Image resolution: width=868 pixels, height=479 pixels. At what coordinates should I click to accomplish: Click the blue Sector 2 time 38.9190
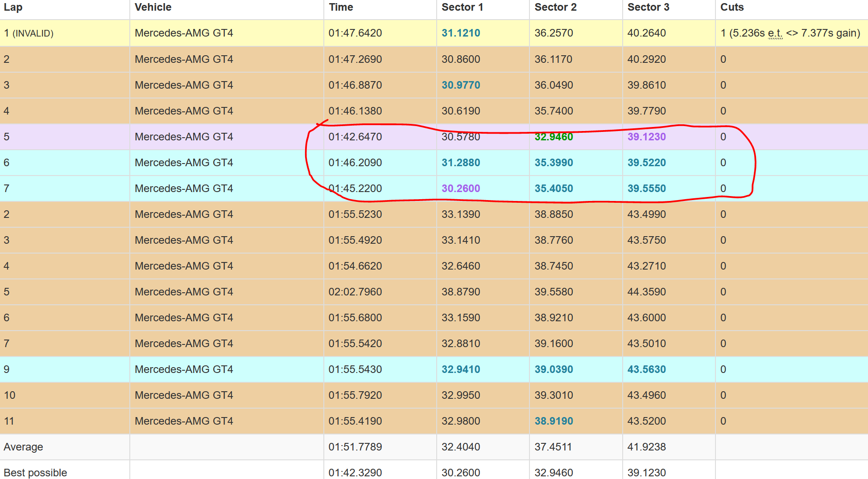coord(554,421)
